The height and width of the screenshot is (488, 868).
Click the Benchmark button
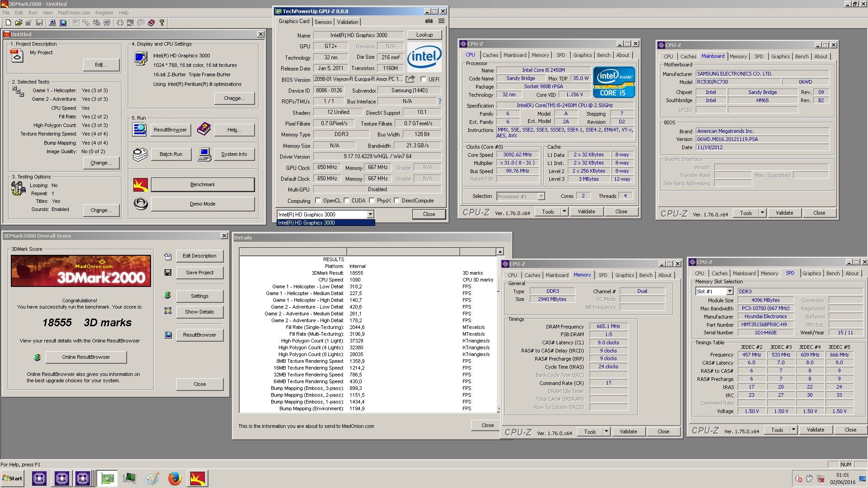pos(203,184)
